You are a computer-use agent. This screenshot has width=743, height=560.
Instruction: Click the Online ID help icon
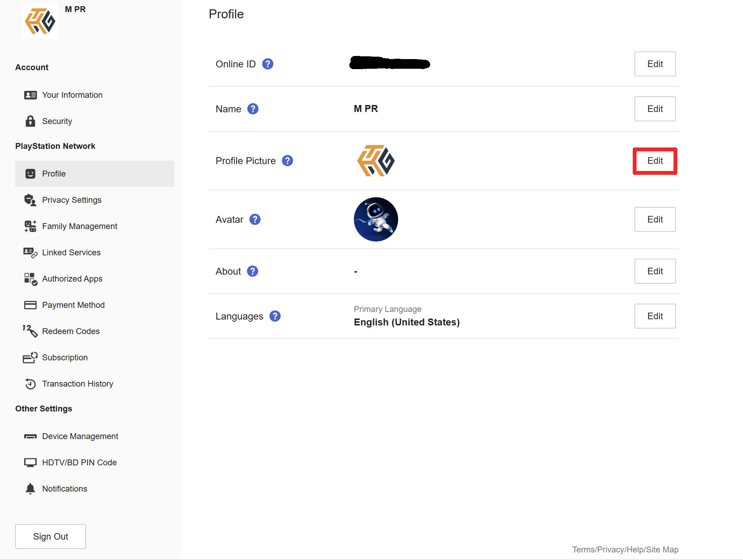point(268,64)
